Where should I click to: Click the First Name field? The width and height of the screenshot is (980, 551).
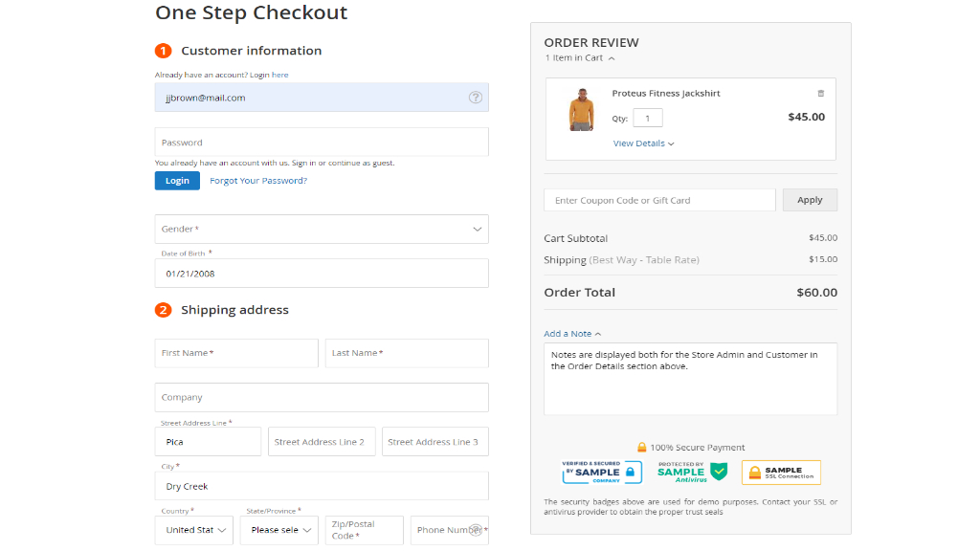click(x=236, y=353)
